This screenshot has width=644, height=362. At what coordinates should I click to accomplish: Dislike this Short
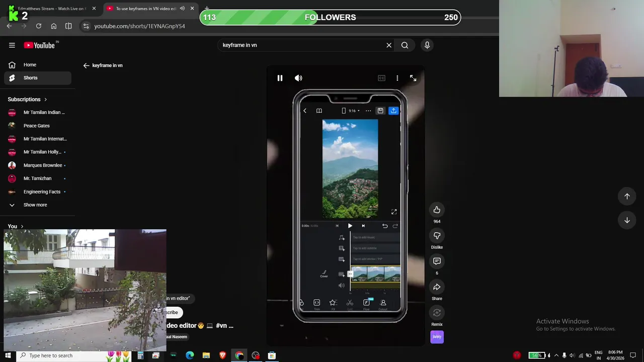[437, 236]
